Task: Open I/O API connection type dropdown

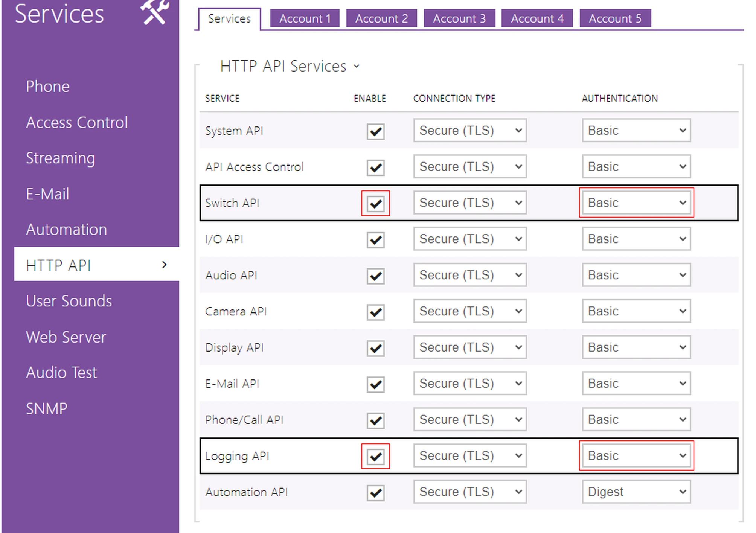Action: [x=469, y=239]
